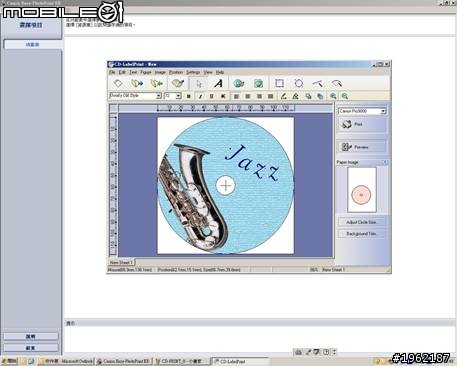Open the View menu
457x366 pixels.
[208, 72]
